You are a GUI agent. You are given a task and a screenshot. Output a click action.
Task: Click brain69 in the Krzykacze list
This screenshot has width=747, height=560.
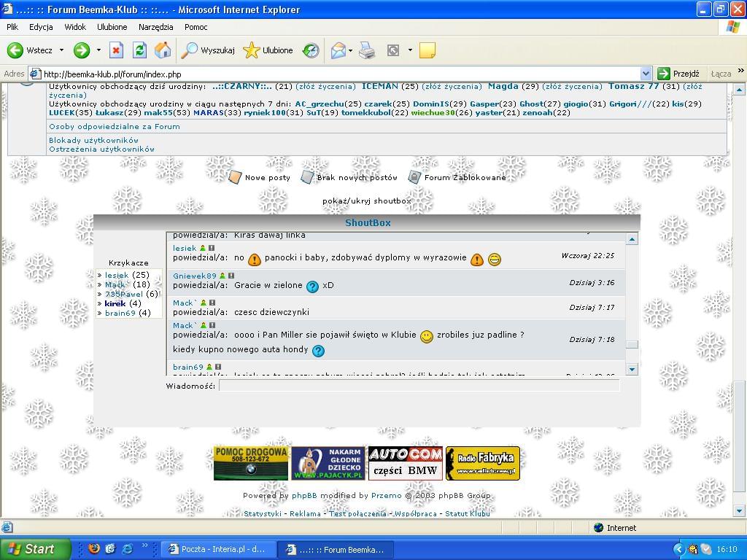pyautogui.click(x=120, y=313)
